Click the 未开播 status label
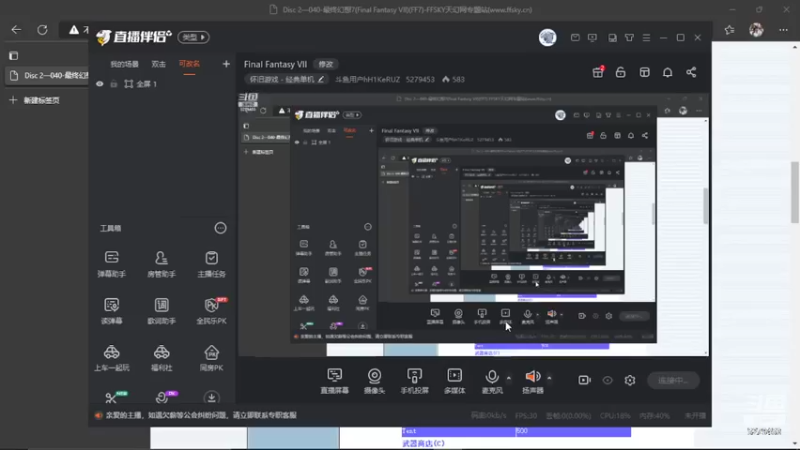 pos(695,416)
